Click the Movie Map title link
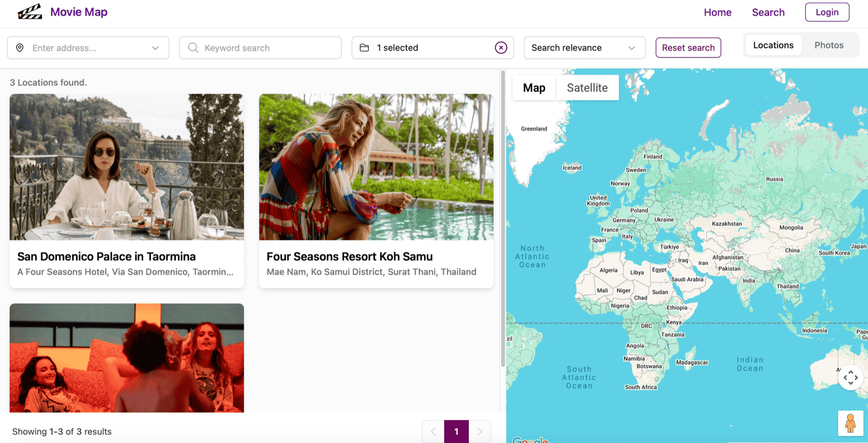The width and height of the screenshot is (868, 443). (x=79, y=12)
